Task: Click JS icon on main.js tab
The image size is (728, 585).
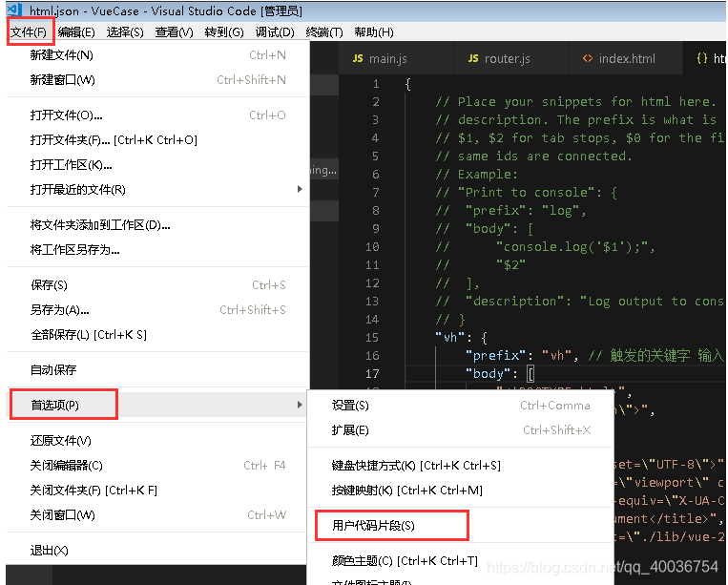Action: [358, 58]
